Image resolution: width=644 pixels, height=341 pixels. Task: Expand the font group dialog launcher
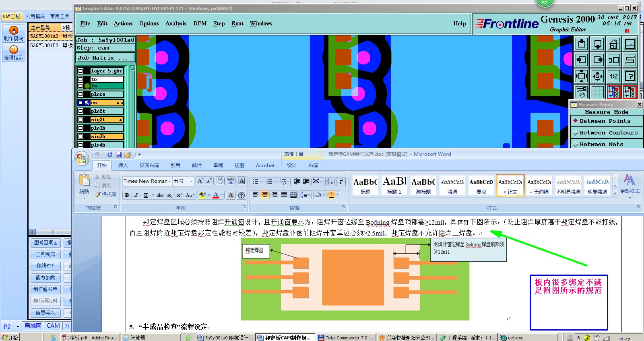coord(244,207)
